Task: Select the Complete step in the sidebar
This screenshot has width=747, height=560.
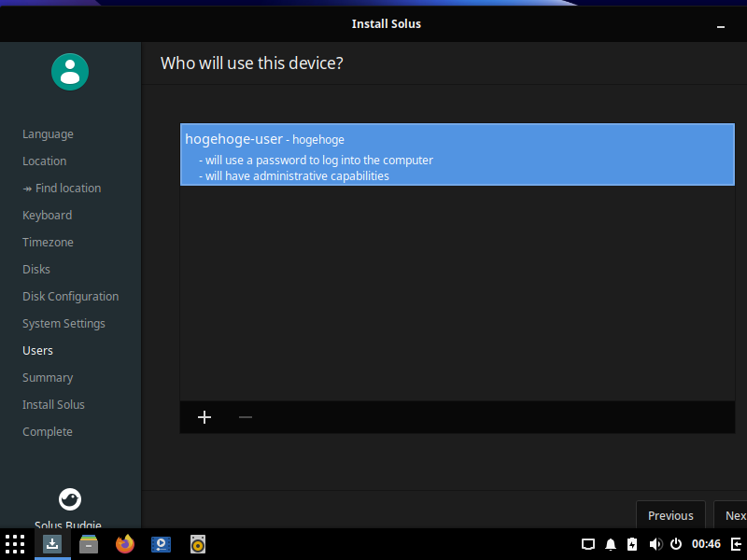Action: 48,432
